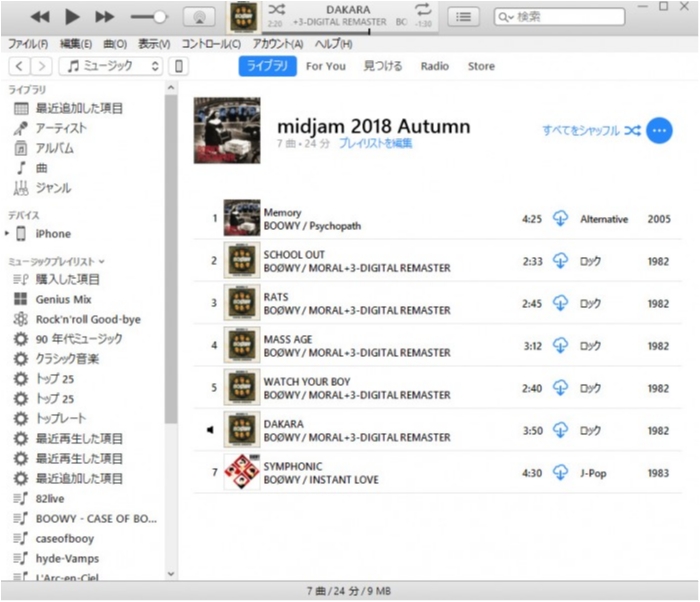Download Memory from iCloud
This screenshot has width=700, height=602.
560,219
